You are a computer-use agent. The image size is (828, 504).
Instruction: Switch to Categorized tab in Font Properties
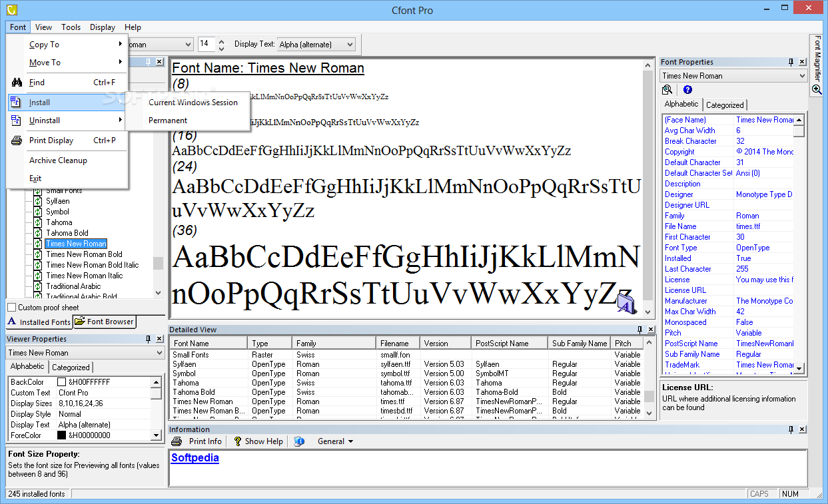point(725,105)
